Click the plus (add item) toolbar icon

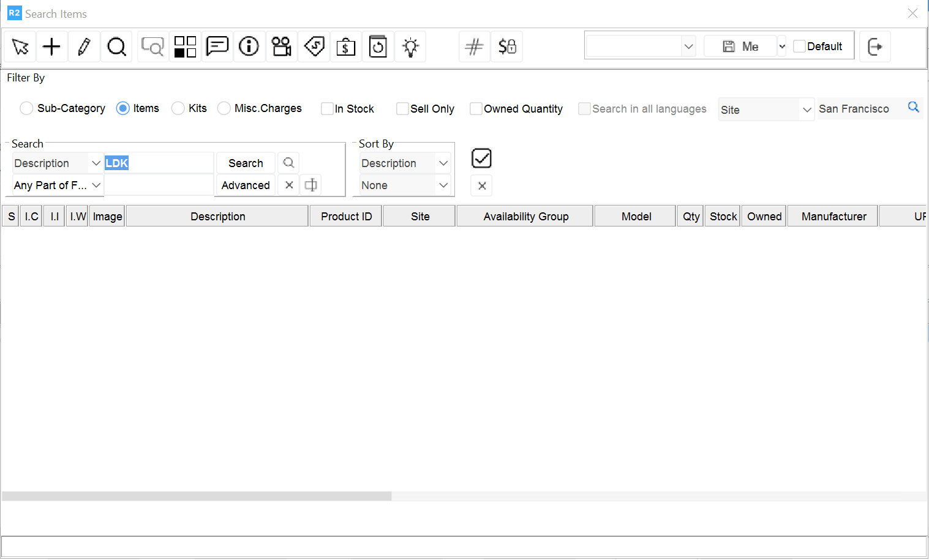click(x=52, y=47)
